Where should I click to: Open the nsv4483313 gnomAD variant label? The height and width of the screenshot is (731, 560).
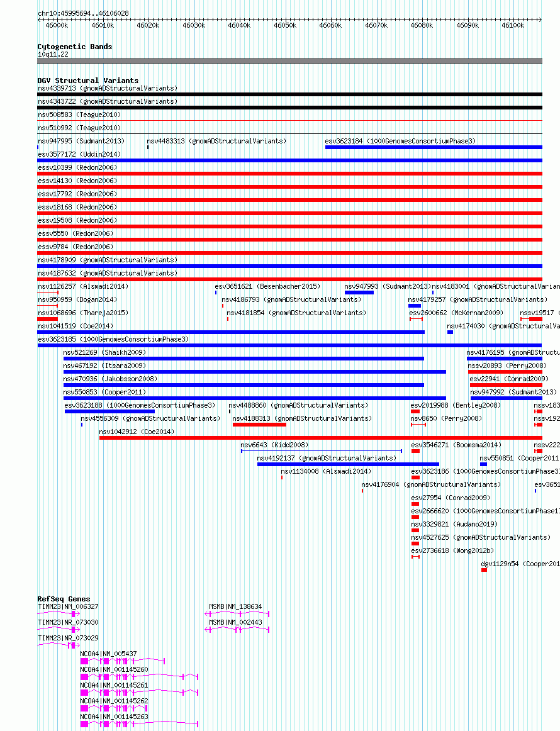[217, 141]
